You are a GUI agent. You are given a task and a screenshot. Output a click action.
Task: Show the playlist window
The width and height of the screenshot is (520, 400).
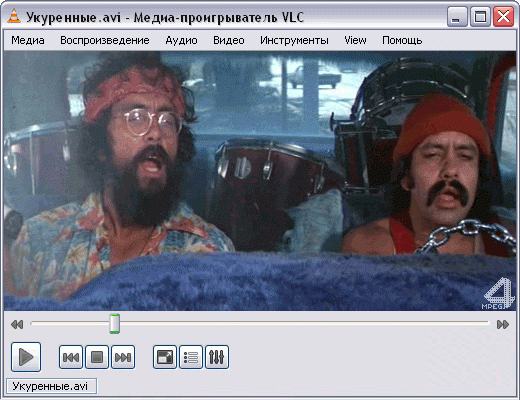click(x=191, y=357)
